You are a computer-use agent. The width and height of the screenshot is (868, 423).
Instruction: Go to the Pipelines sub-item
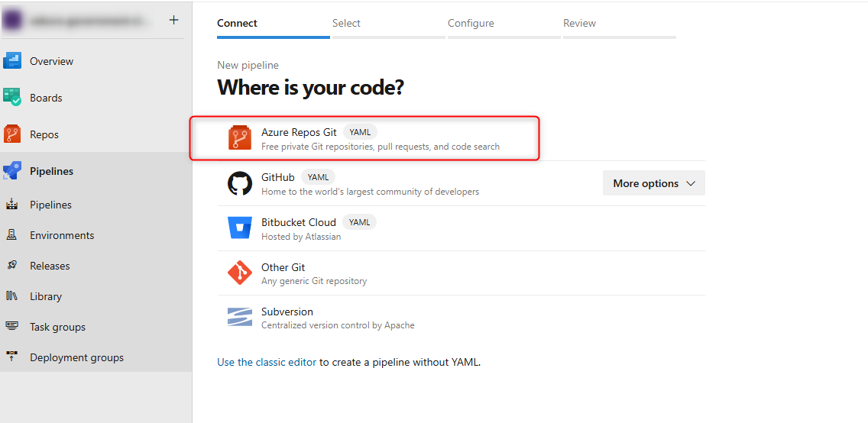click(96, 205)
